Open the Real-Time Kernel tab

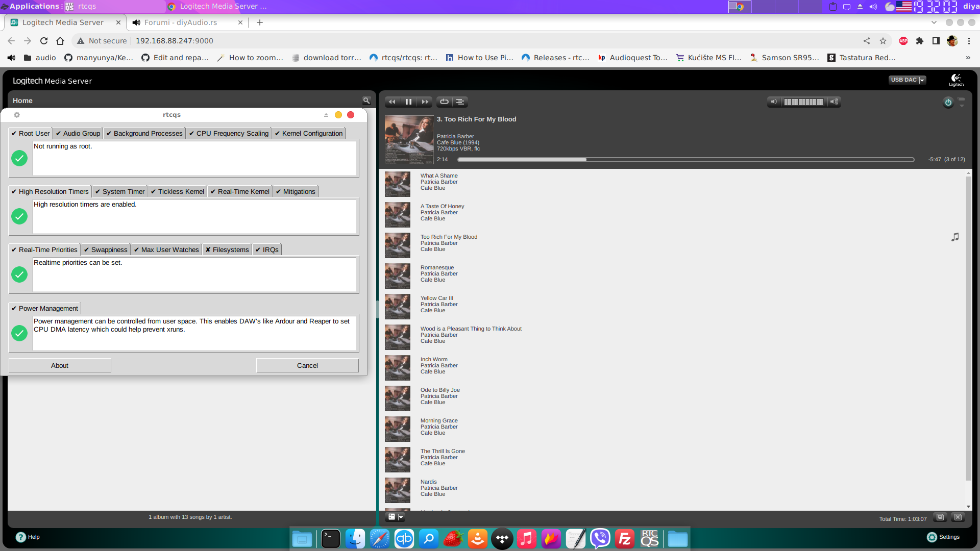pos(240,191)
